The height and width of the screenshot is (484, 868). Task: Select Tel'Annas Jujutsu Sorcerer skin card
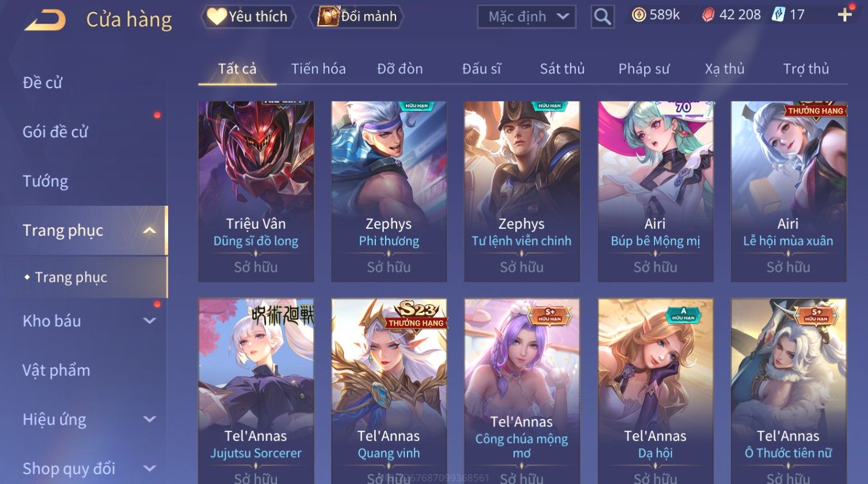tap(256, 391)
